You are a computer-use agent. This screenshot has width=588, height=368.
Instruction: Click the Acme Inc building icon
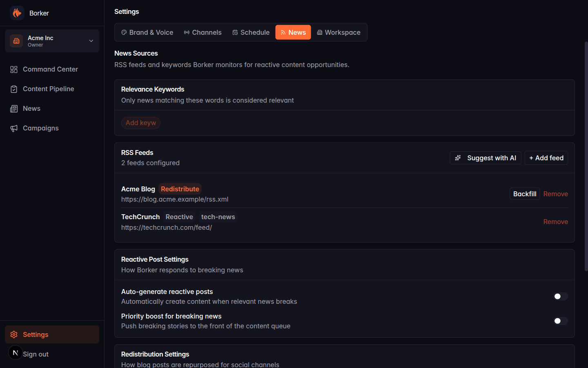(16, 41)
